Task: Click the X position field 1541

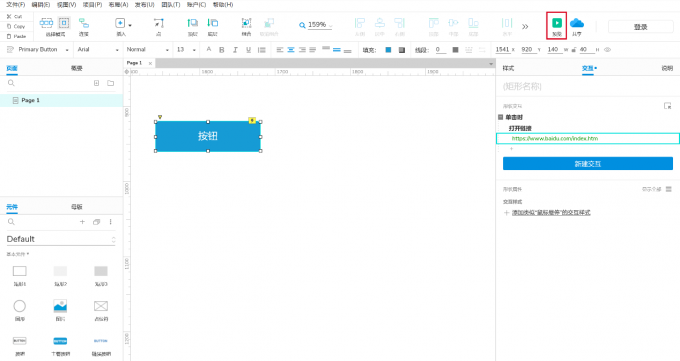Action: [x=503, y=49]
